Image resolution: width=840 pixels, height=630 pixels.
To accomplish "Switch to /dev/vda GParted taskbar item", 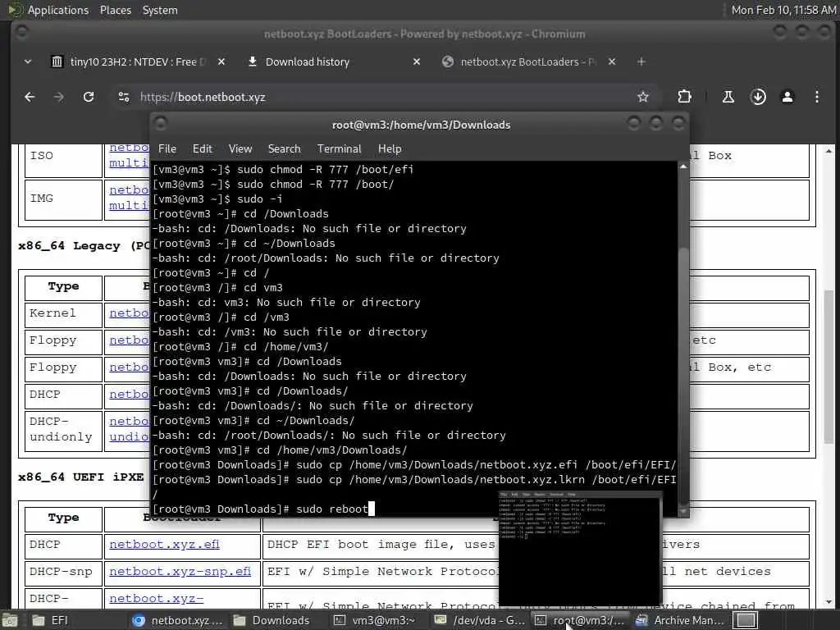I will pyautogui.click(x=479, y=620).
